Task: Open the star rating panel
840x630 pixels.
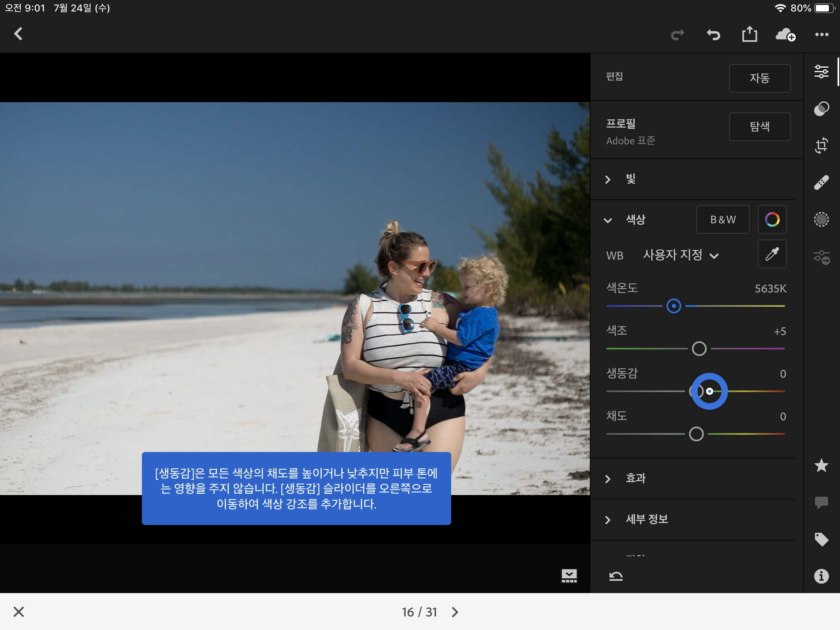Action: (x=821, y=466)
